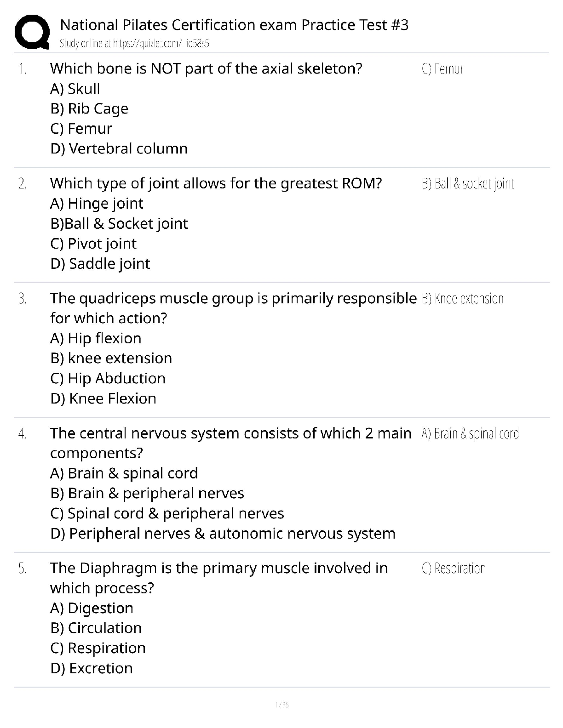Select option B) Brain & peripheral nerves
Viewport: 563px width, 728px height.
[147, 494]
